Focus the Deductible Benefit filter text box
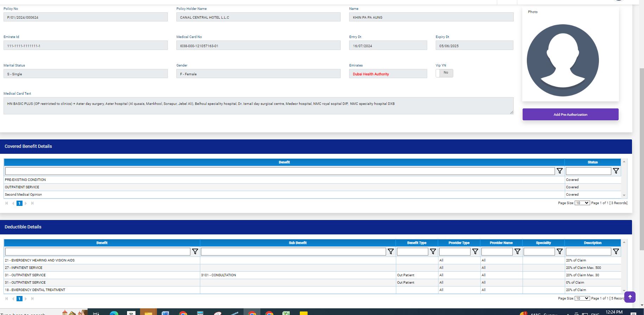The image size is (644, 315). [97, 252]
